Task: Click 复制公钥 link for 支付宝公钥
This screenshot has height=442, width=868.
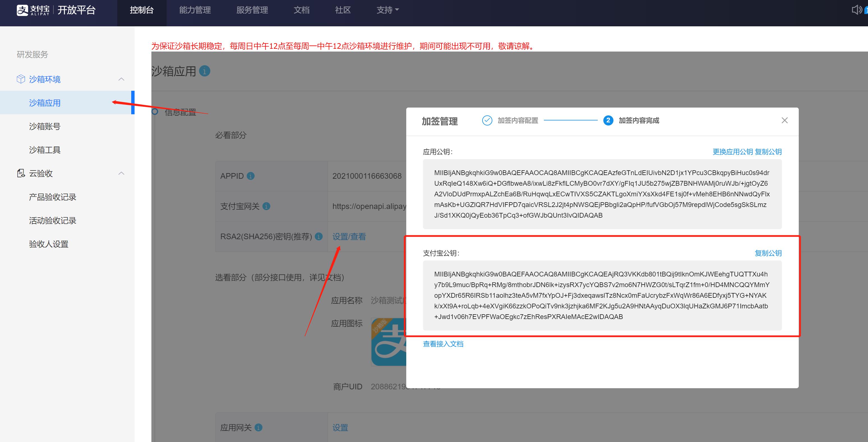Action: [768, 253]
